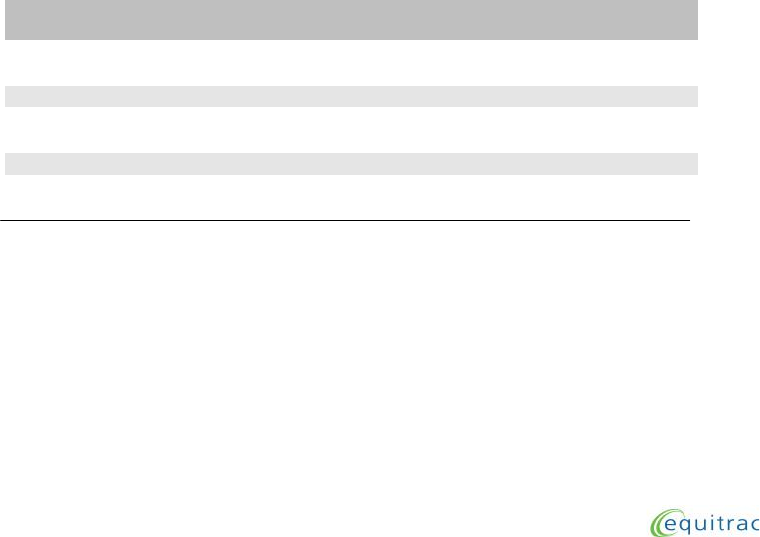The image size is (760, 537).
Task: Click the letter "t" in the equitrac wordmark
Action: point(720,523)
